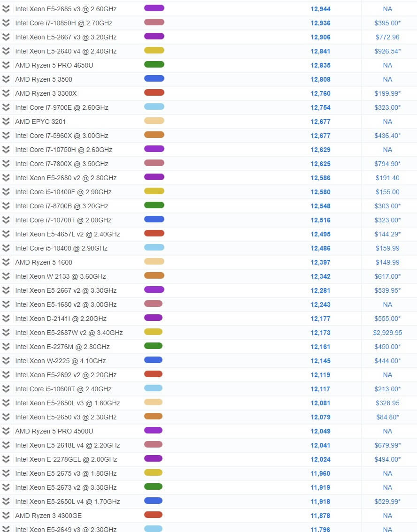
Task: Click the purple bar for Xeon E5-2685 v3
Action: [x=154, y=8]
